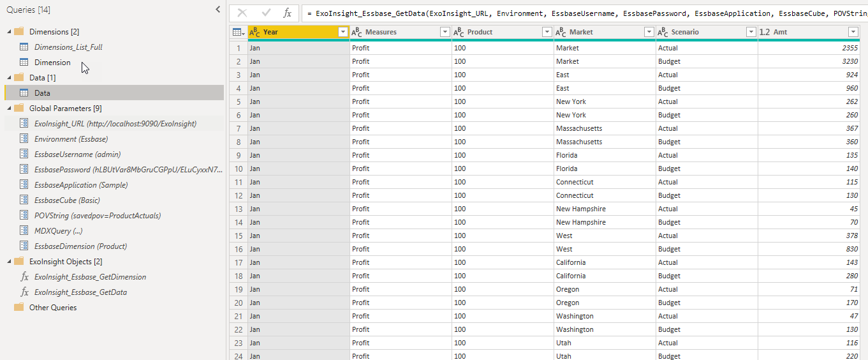Click the fx icon of ExoInsight_Essbase_GetDimension
Viewport: 868px width, 360px height.
click(24, 276)
